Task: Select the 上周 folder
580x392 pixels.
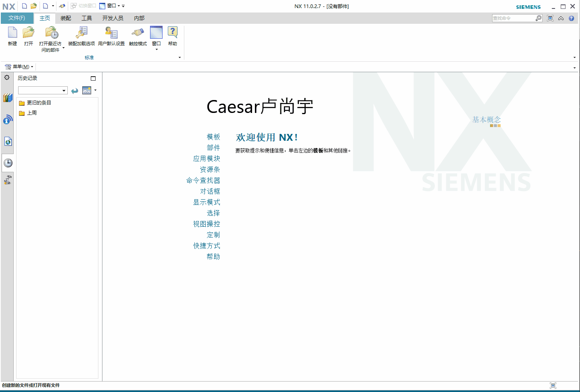Action: 28,113
